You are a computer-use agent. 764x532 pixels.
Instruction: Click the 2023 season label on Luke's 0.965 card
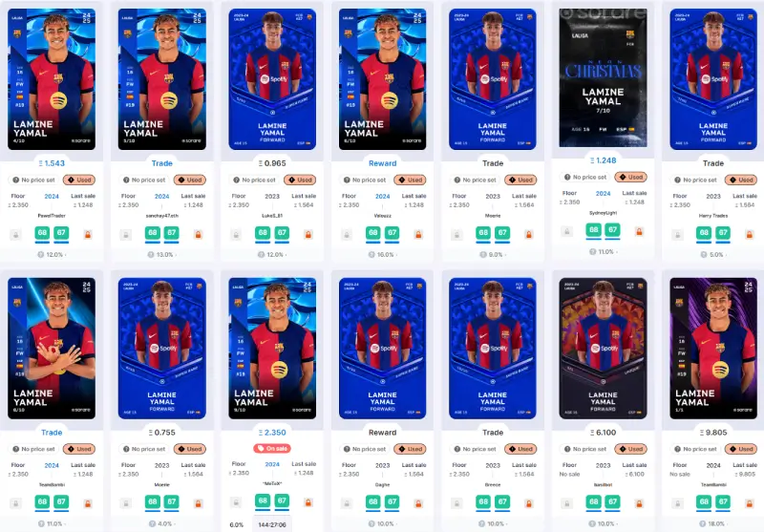tap(272, 196)
